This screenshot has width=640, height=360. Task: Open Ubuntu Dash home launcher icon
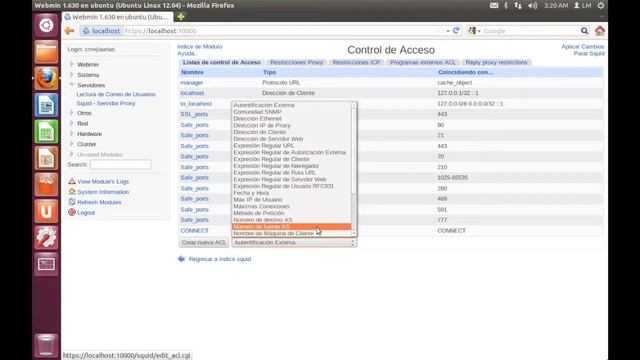pyautogui.click(x=46, y=25)
